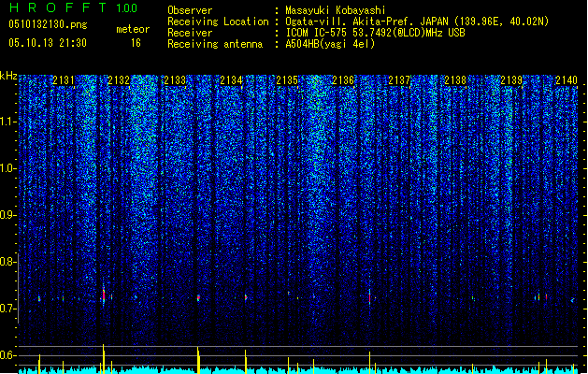Click the HROFFT 1.0.0 title text
This screenshot has width=588, height=374.
point(74,7)
